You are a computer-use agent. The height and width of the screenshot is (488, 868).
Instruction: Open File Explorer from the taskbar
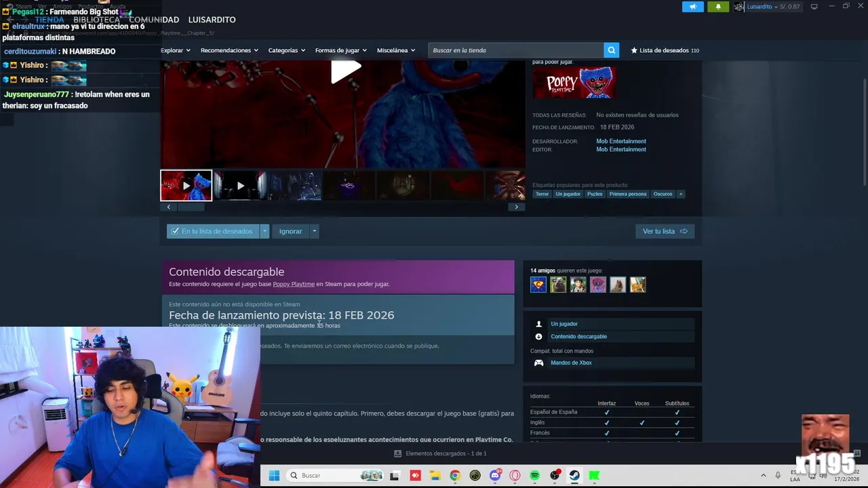coord(435,476)
